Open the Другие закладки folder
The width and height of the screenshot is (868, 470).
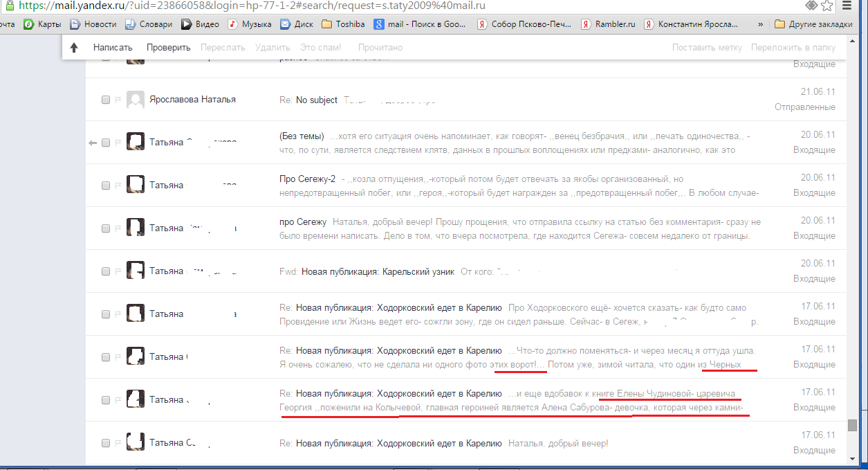813,24
